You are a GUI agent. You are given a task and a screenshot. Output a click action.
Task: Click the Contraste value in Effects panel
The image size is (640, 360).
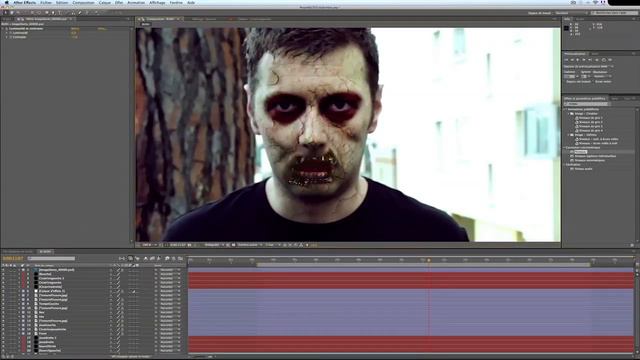75,37
